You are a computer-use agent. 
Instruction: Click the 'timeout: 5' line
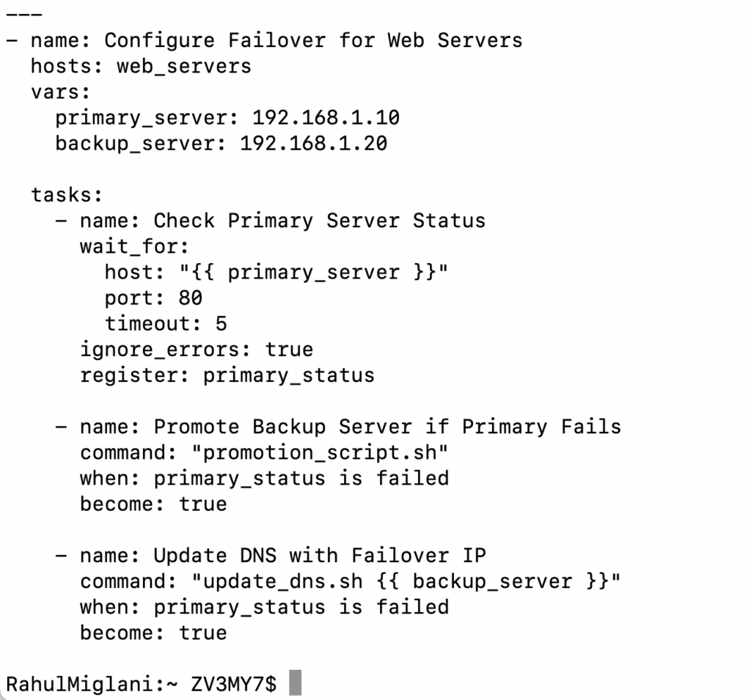pyautogui.click(x=166, y=323)
